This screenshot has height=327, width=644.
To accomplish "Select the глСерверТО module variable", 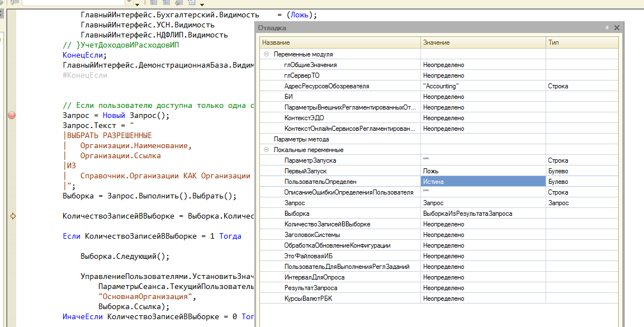I will point(301,75).
